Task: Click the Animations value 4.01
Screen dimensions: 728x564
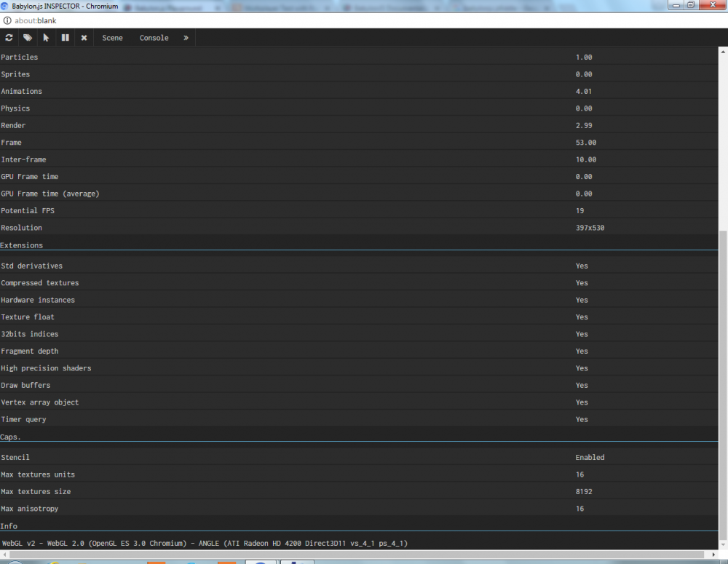Action: (x=584, y=92)
